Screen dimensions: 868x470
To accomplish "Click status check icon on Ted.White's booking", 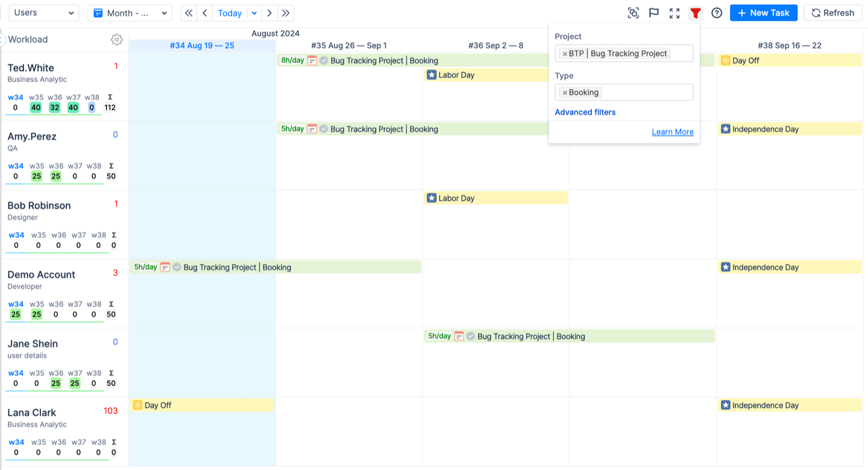I will click(324, 60).
